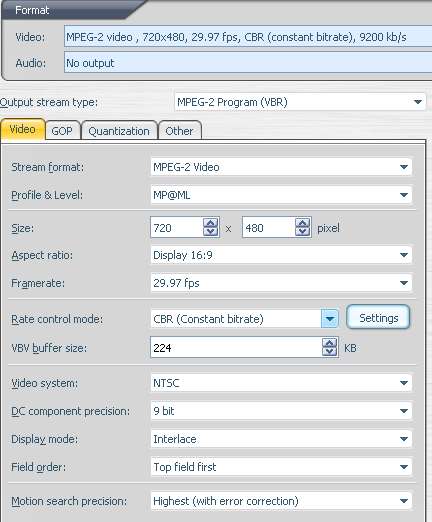Open the Other tab
Screen dimensions: 432x522
[179, 131]
